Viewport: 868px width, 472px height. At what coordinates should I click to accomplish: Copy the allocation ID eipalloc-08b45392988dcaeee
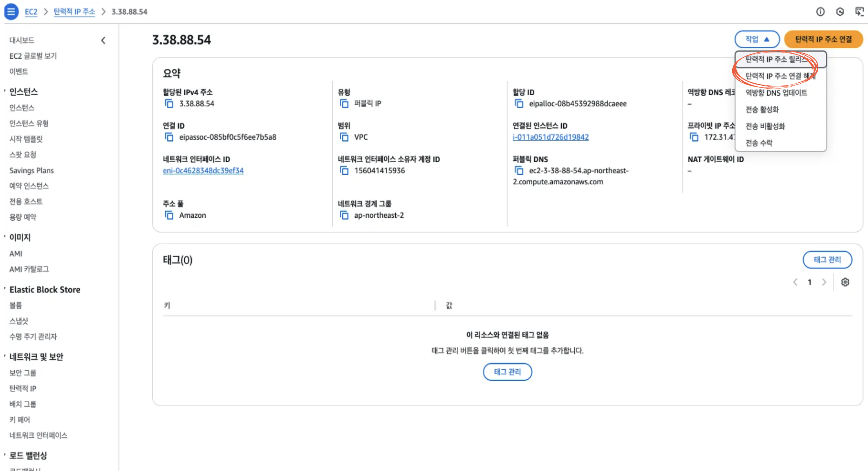click(519, 104)
